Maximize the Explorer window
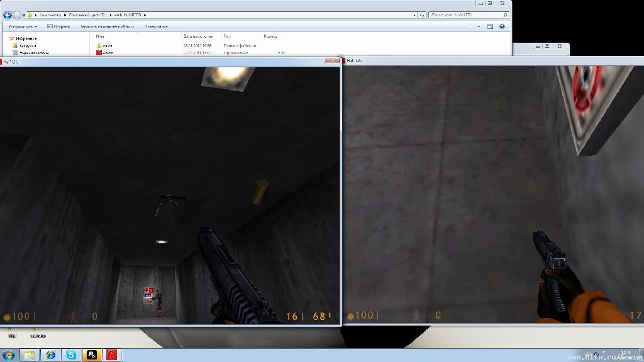This screenshot has height=362, width=644. [x=490, y=3]
